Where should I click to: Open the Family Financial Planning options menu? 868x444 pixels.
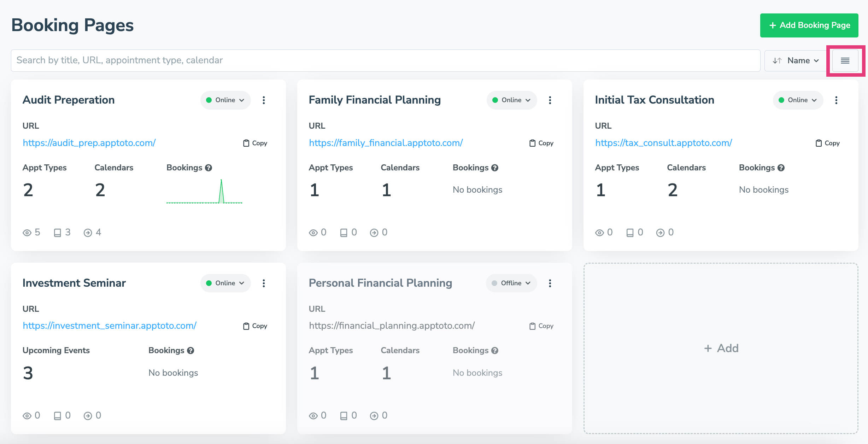550,100
